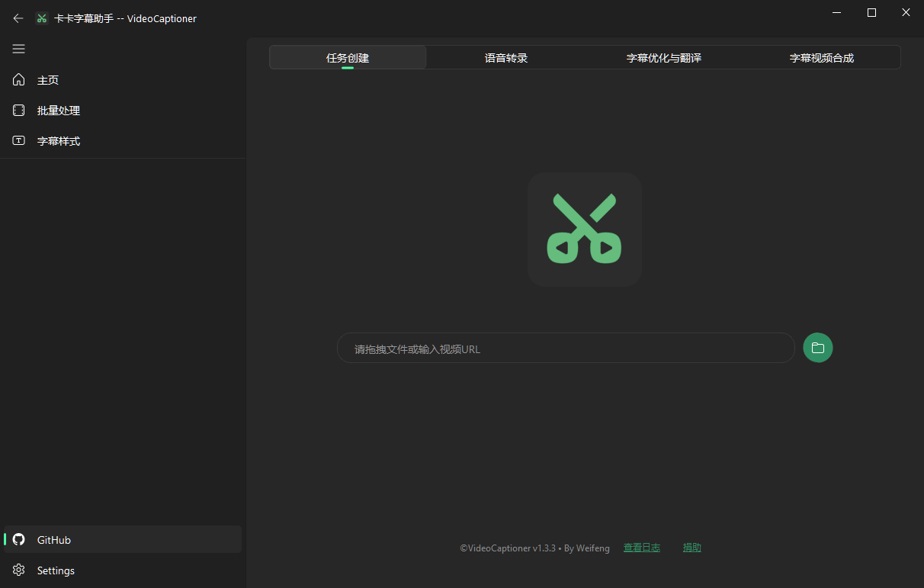Open Settings sidebar entry
Image resolution: width=924 pixels, height=588 pixels.
[x=123, y=570]
